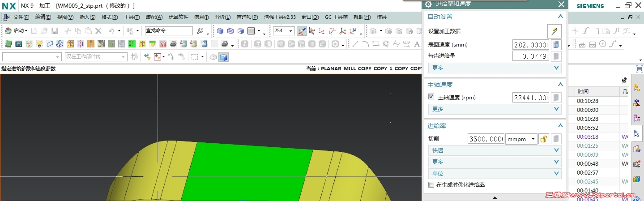Open the mmpm feed unit dropdown
The width and height of the screenshot is (644, 201).
click(521, 139)
